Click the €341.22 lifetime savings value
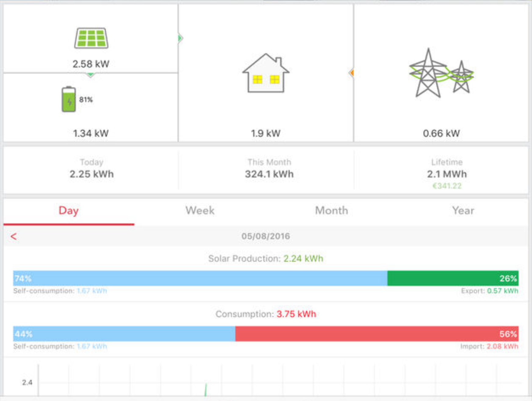Screen dimensions: 532x401 tap(447, 186)
